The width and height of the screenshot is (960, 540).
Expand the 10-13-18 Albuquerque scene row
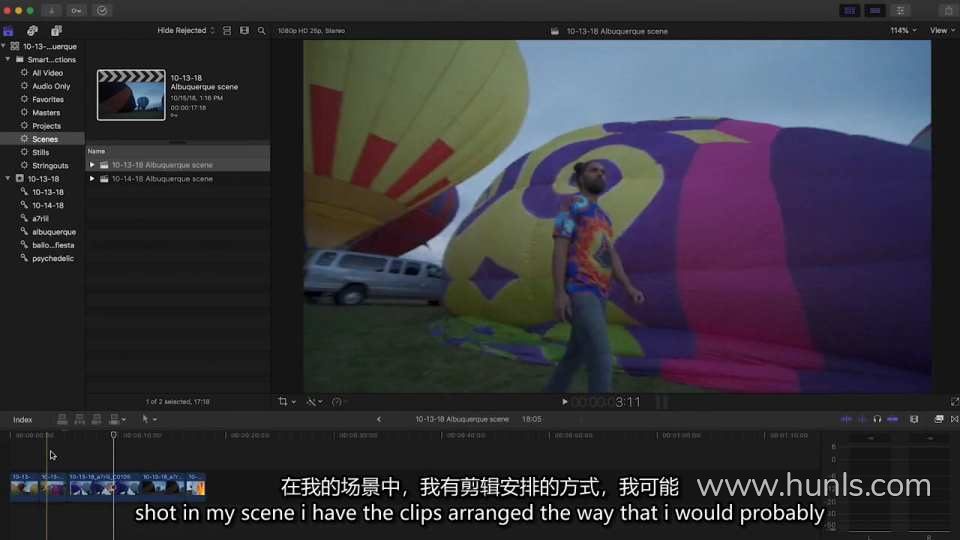(x=92, y=165)
